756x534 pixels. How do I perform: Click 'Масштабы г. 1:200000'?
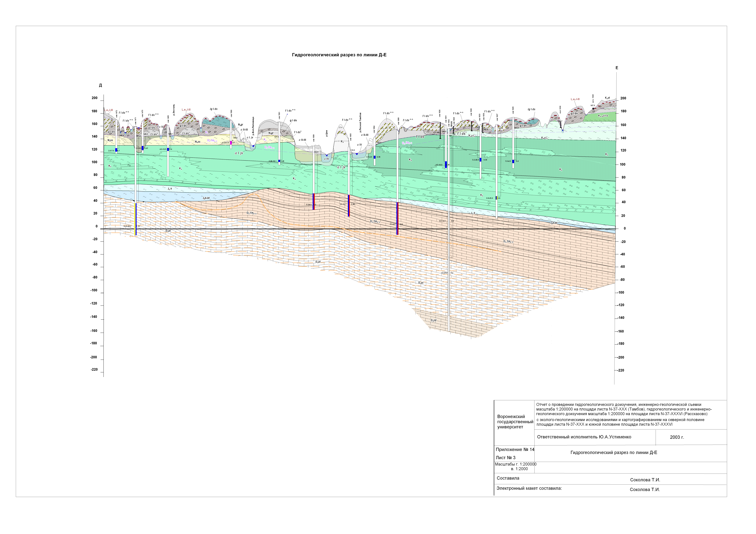[516, 464]
